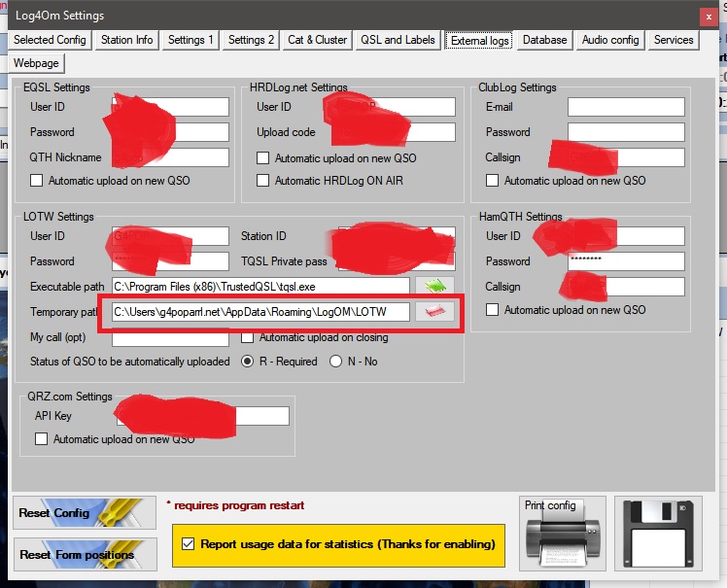Switch to the Cat & Cluster tab
727x588 pixels.
(x=317, y=40)
